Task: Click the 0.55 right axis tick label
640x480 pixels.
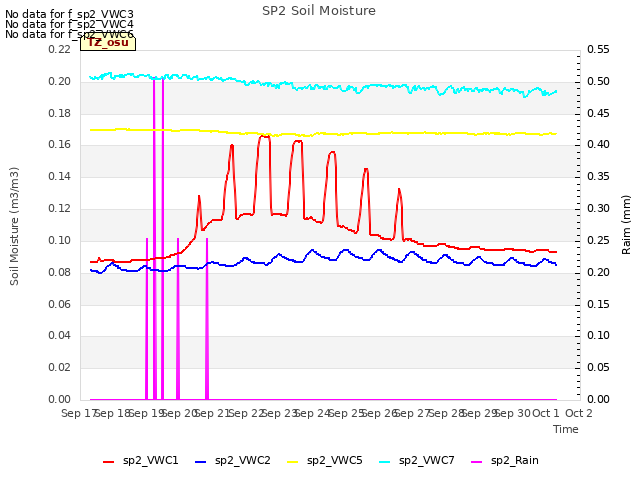Action: click(598, 49)
